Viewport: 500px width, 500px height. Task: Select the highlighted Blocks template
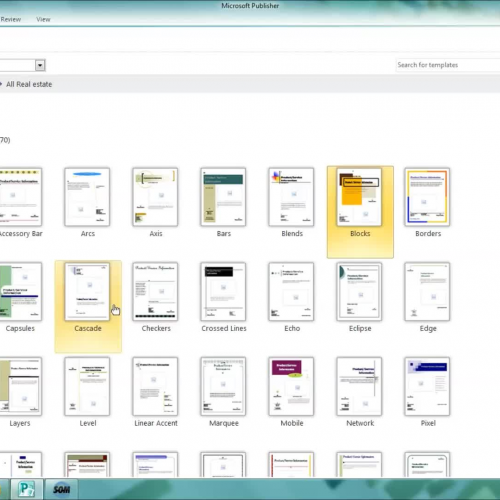[x=360, y=212]
